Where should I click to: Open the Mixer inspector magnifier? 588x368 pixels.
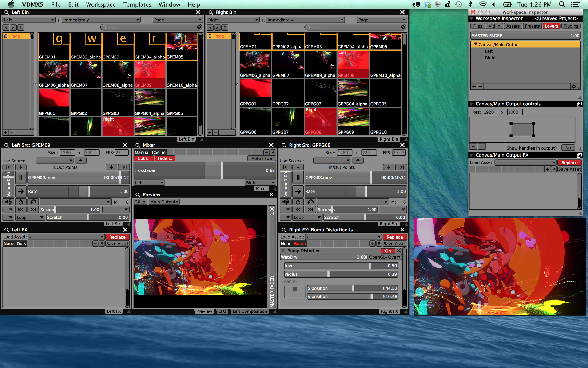pos(138,145)
